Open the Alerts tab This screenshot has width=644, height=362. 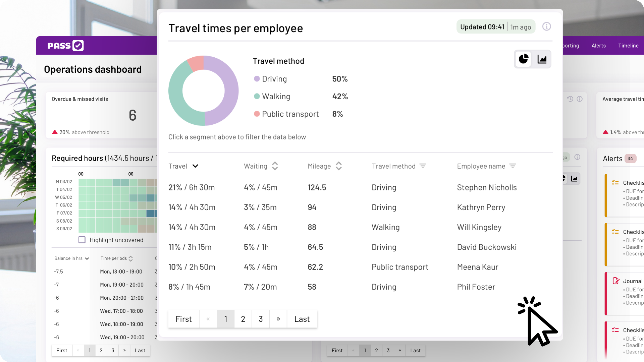coord(598,46)
